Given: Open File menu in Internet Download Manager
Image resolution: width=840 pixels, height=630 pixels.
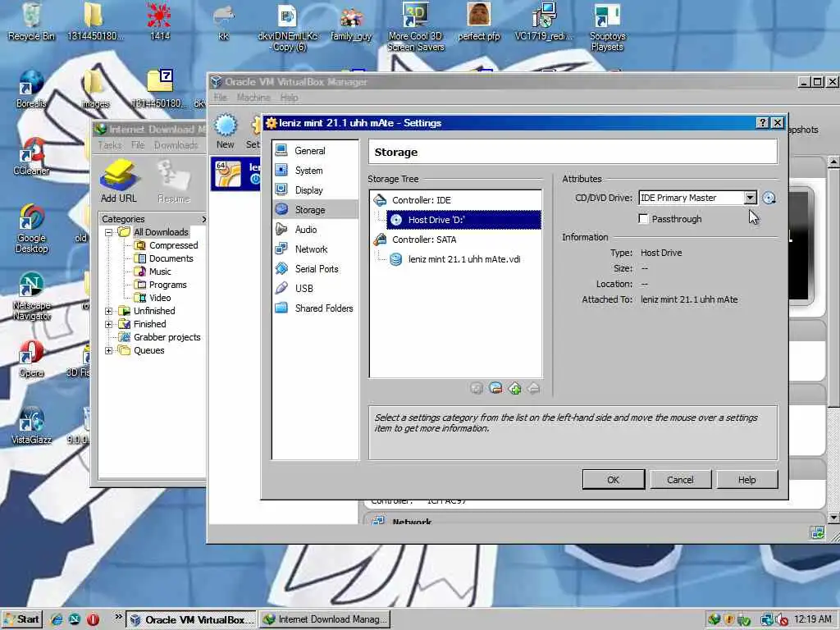Looking at the screenshot, I should [138, 144].
